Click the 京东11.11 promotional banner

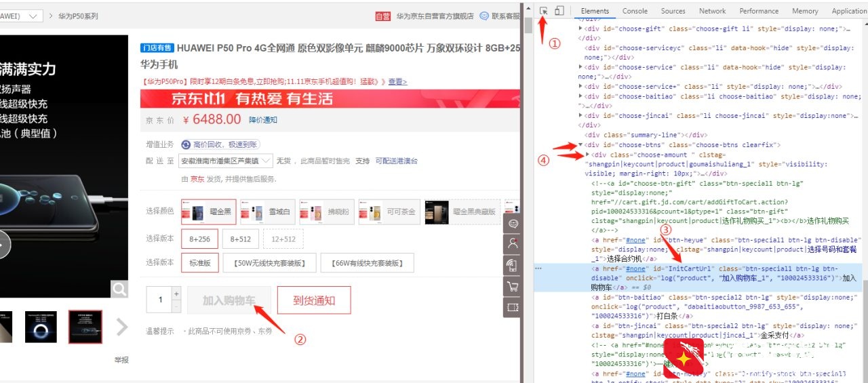click(330, 99)
